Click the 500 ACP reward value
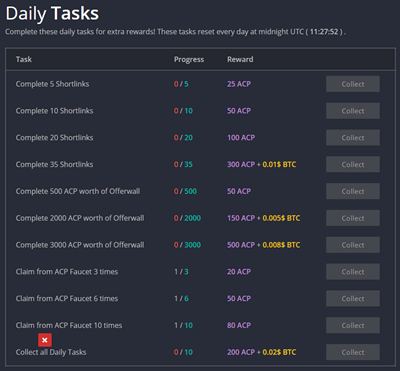This screenshot has height=371, width=400. pyautogui.click(x=241, y=245)
